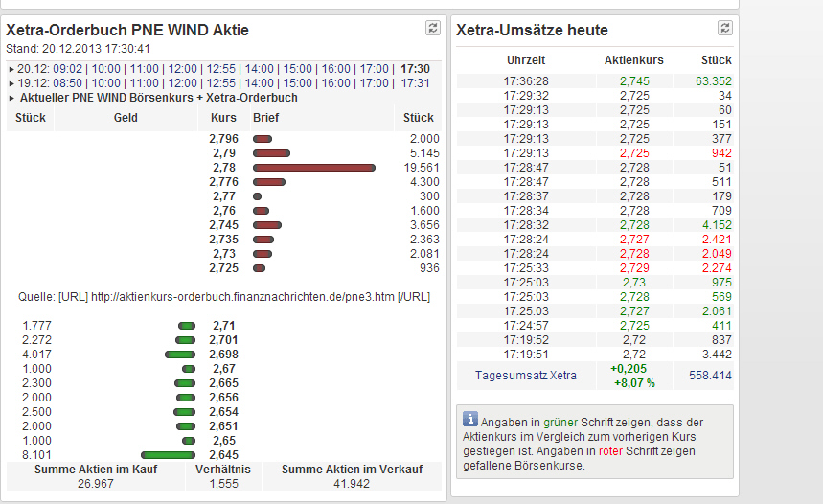Click the Geld column header
The width and height of the screenshot is (823, 504).
pos(126,118)
